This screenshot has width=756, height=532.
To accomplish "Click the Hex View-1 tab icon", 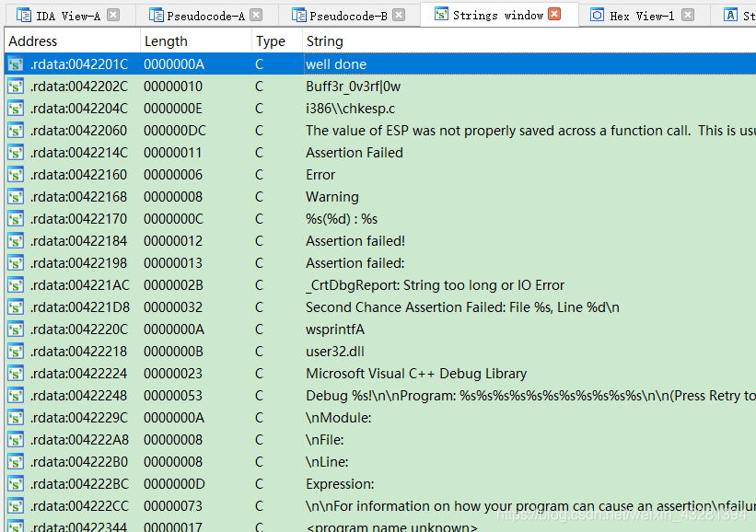I will tap(598, 15).
